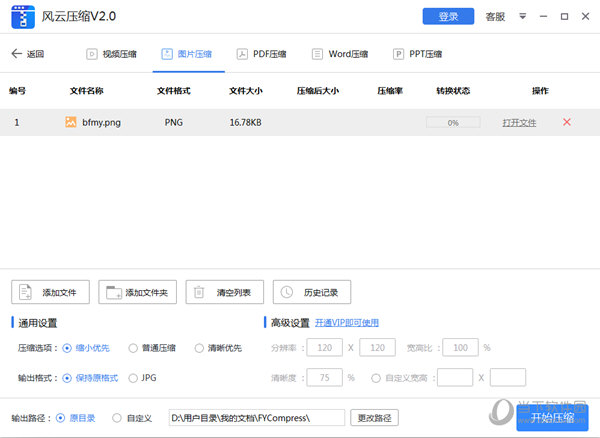Image resolution: width=600 pixels, height=438 pixels.
Task: Click the 宽高比 100 field
Action: (460, 347)
